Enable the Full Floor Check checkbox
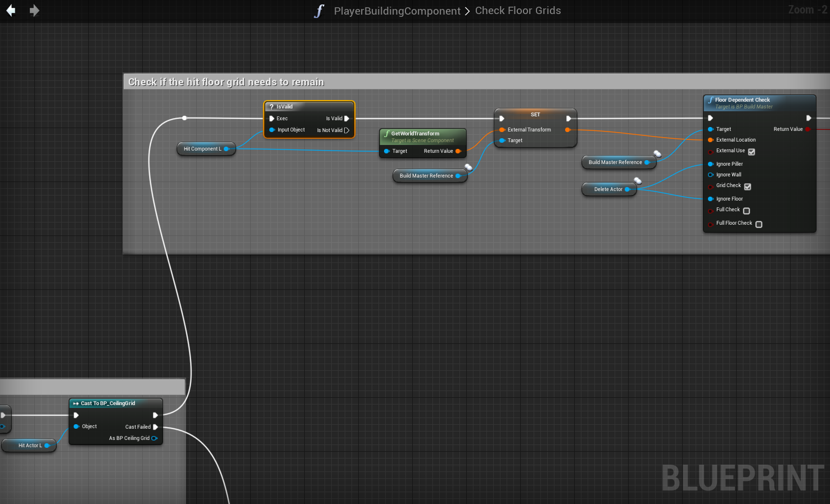830x504 pixels. click(759, 224)
